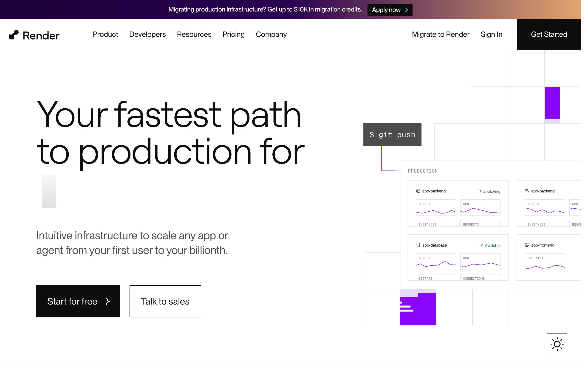Screen dimensions: 588x368
Task: Click the purple terminal block graphic
Action: 418,308
